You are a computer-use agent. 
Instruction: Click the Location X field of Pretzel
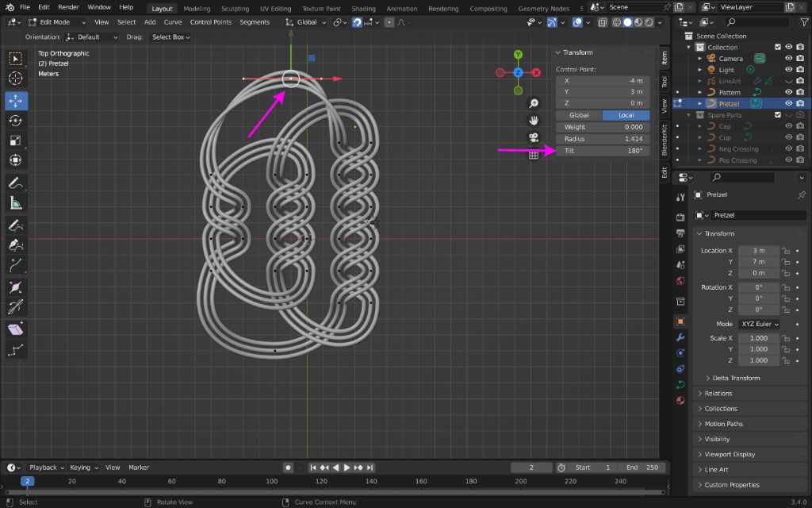point(758,251)
